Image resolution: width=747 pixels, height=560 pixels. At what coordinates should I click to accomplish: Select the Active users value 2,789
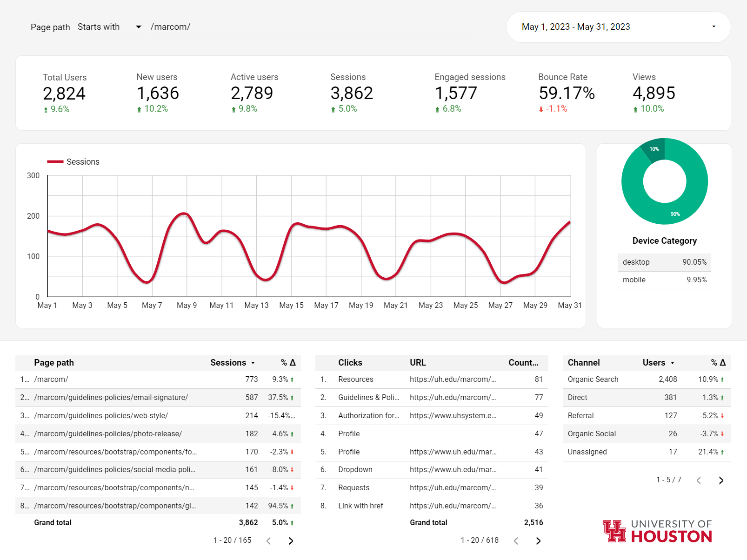coord(252,93)
